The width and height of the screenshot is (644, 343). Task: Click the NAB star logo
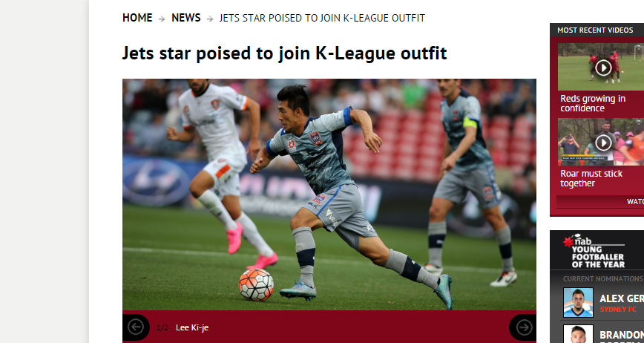point(569,242)
